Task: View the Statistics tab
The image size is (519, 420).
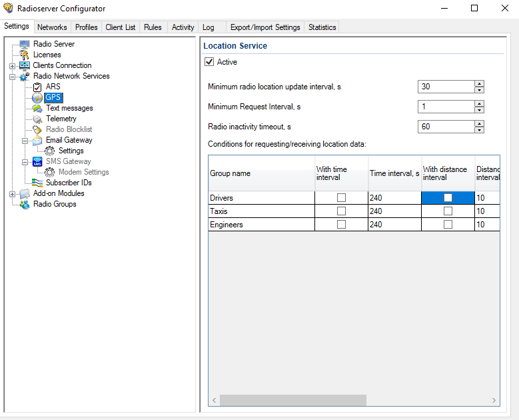Action: point(322,27)
